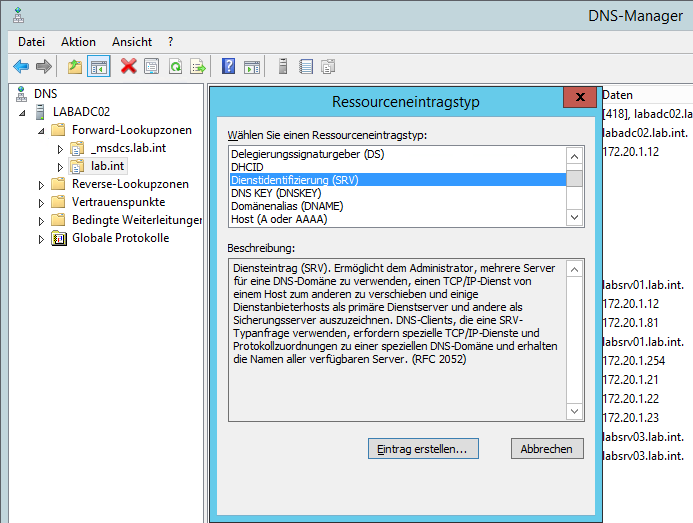The image size is (693, 523).
Task: Click the up one level folder icon
Action: click(75, 67)
